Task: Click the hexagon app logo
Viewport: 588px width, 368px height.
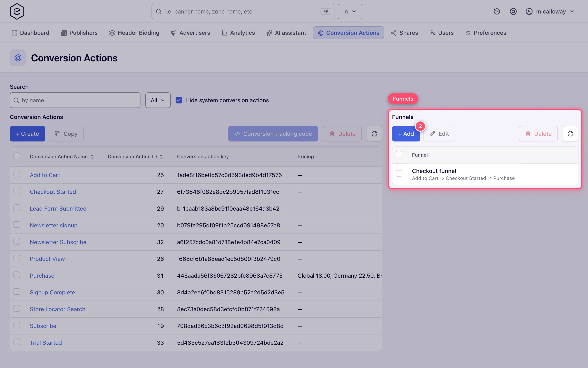Action: (17, 11)
